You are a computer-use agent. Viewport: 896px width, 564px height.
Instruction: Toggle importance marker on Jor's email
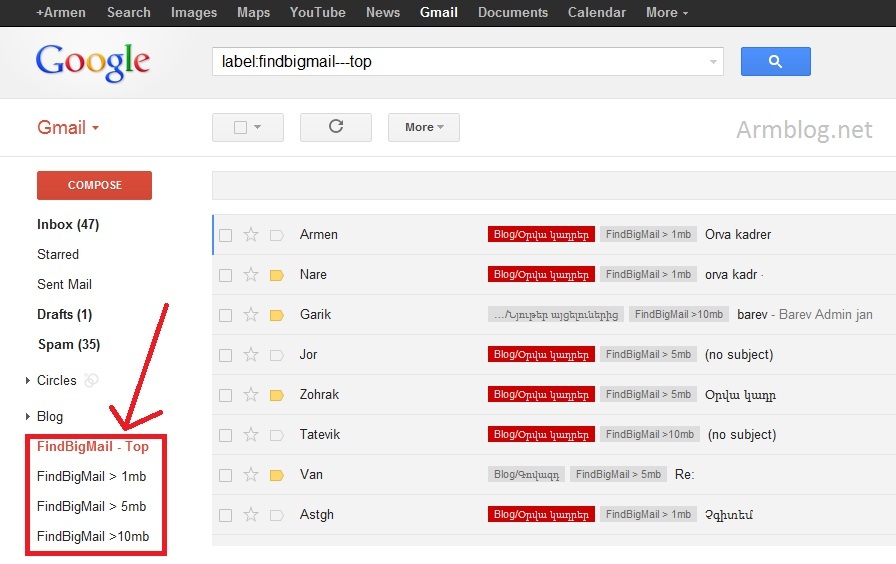click(277, 355)
